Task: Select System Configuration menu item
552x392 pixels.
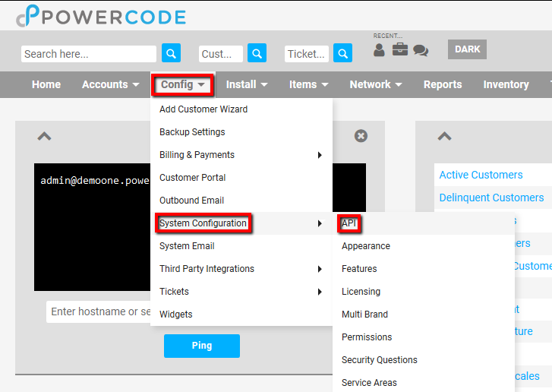Action: (x=241, y=223)
